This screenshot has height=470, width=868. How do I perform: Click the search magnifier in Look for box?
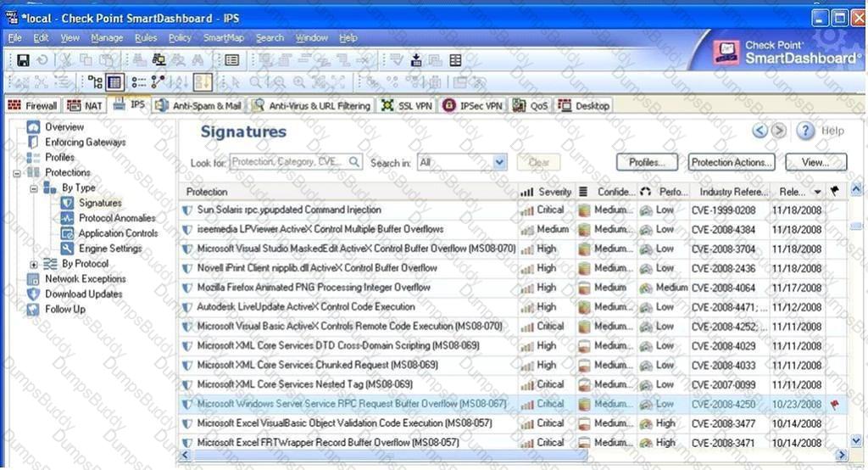[x=354, y=162]
